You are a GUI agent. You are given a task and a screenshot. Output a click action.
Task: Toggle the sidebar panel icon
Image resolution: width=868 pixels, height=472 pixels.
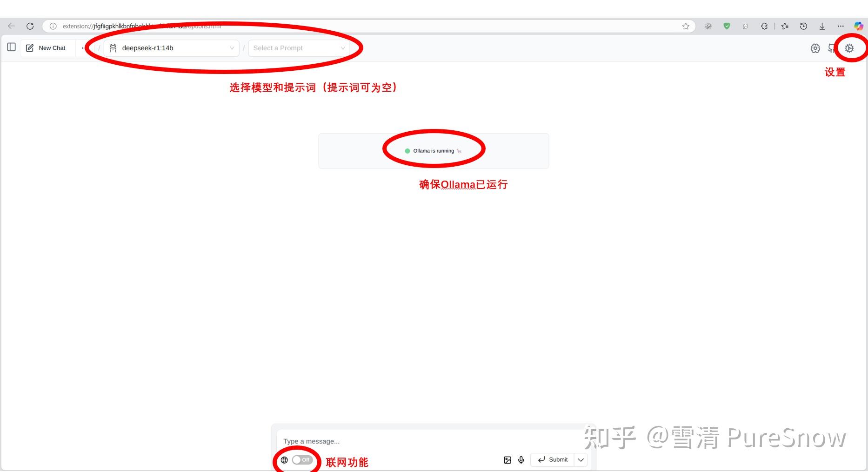(12, 47)
